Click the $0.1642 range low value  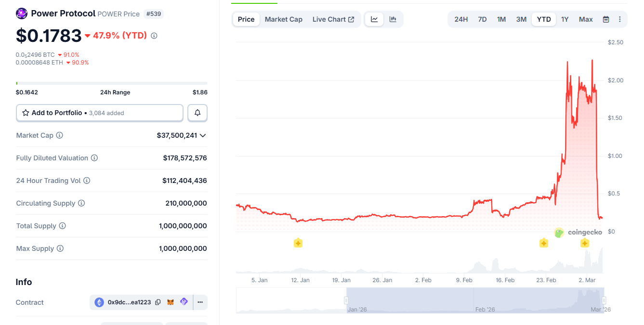[x=27, y=92]
